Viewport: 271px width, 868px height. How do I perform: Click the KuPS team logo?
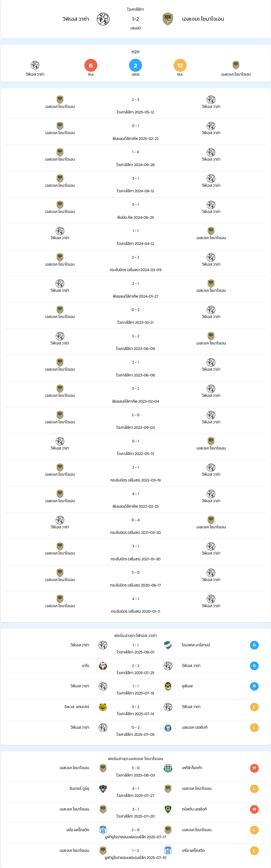(x=168, y=686)
